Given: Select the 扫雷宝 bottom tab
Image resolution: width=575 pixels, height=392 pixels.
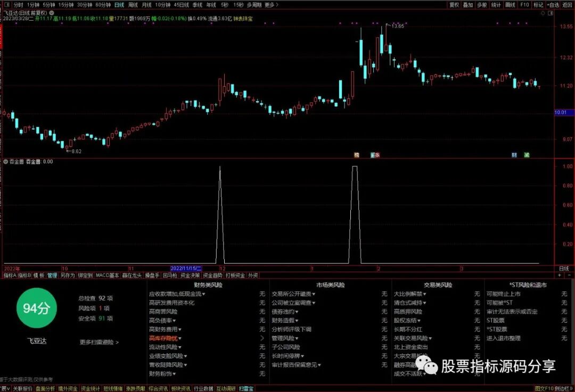Looking at the screenshot, I should [x=247, y=388].
